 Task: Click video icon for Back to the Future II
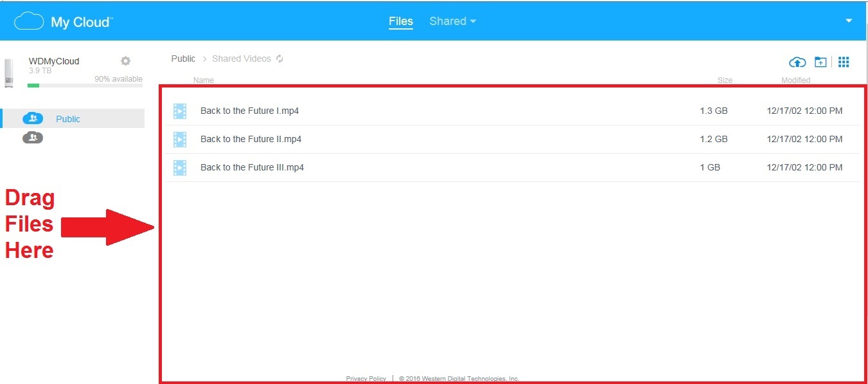click(x=180, y=139)
